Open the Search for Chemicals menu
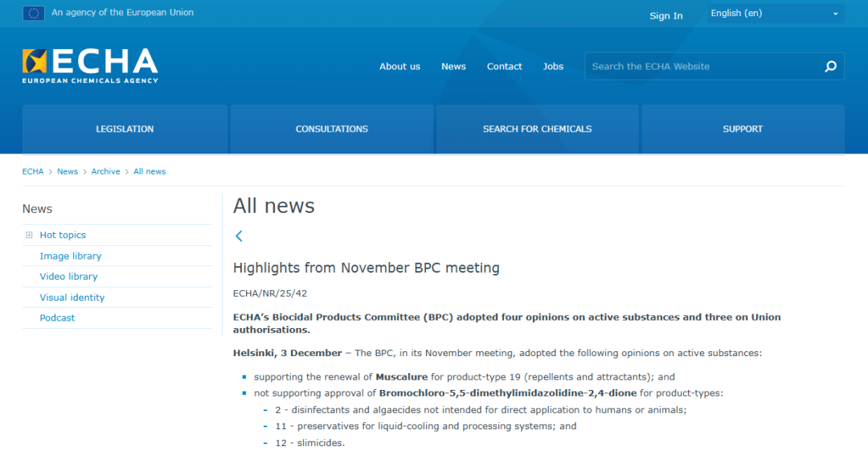This screenshot has width=868, height=451. [x=537, y=129]
